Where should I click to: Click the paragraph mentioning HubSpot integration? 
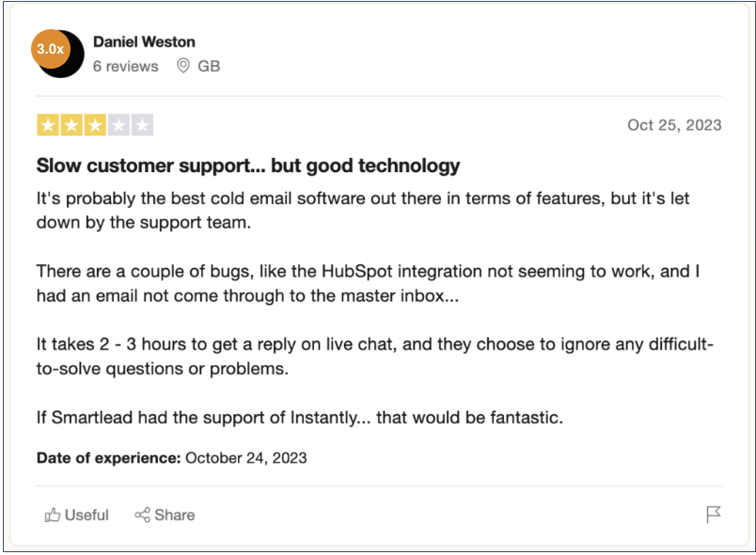(368, 283)
